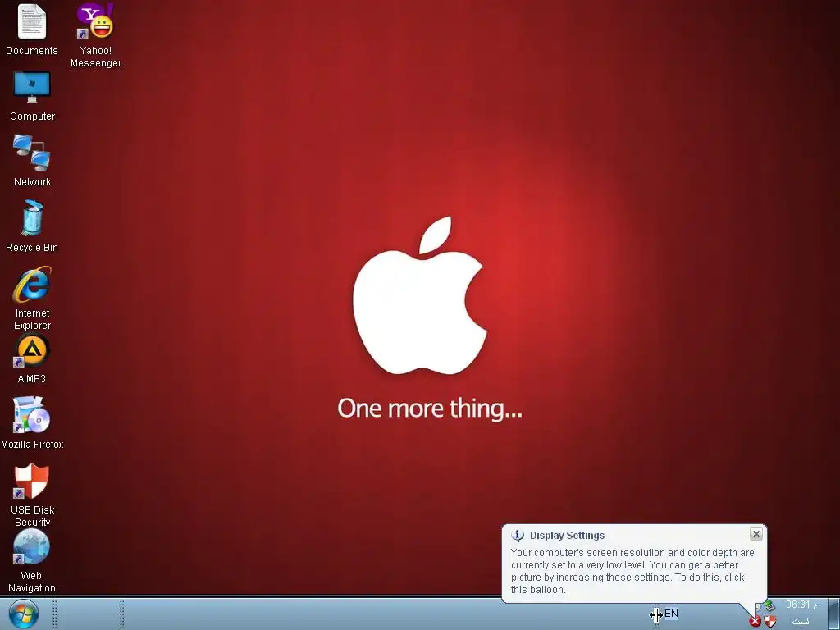This screenshot has width=840, height=630.
Task: Select the Mozilla Firefox shortcut
Action: coord(32,423)
